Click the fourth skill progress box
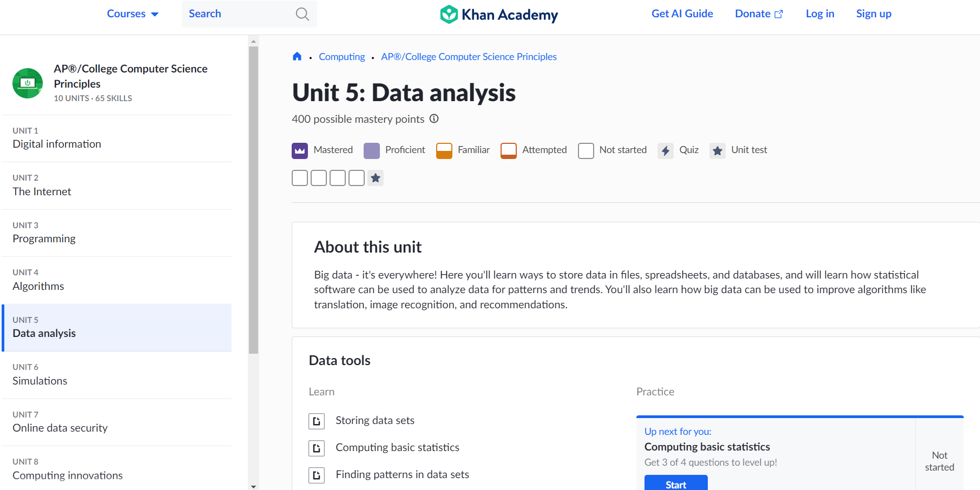The image size is (980, 490). [357, 178]
